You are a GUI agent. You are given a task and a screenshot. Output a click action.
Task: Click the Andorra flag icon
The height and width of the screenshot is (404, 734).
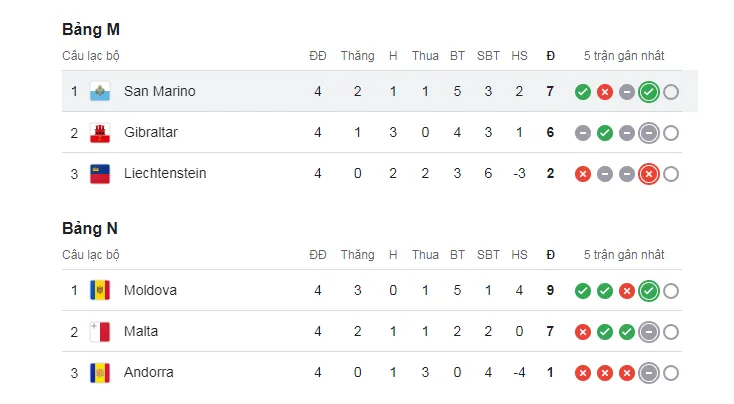tap(99, 372)
